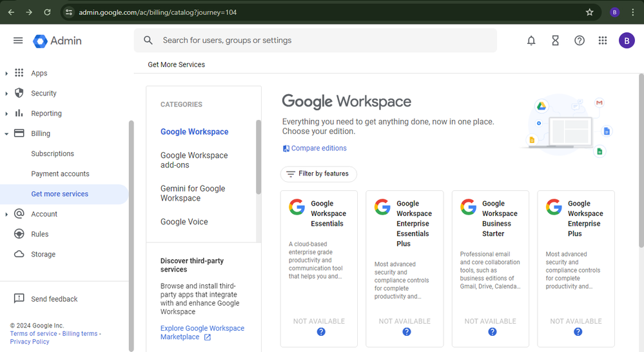Open Google Workspace Enterprise Essentials Plus card
Screen dimensions: 644x352
pyautogui.click(x=405, y=269)
